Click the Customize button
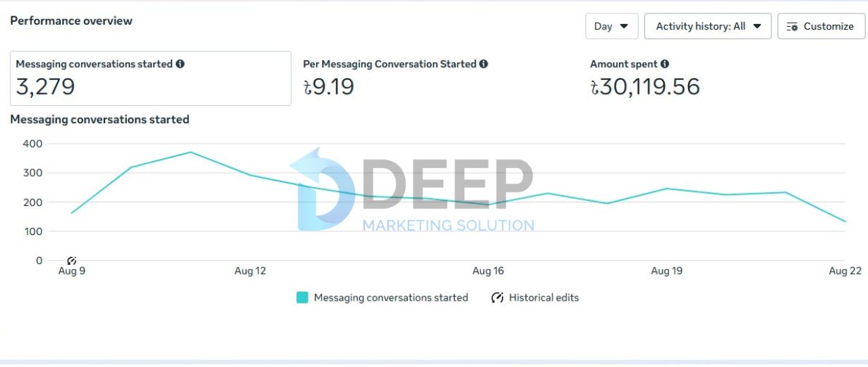This screenshot has height=367, width=868. click(821, 26)
